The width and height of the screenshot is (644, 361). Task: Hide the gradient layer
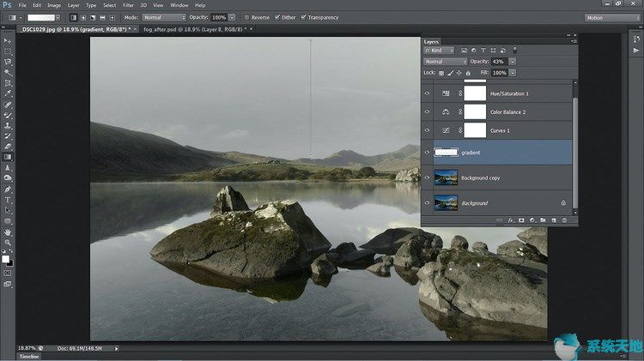[x=427, y=152]
